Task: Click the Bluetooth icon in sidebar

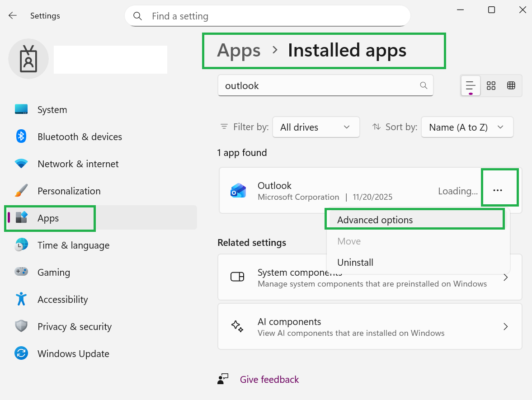Action: 21,136
